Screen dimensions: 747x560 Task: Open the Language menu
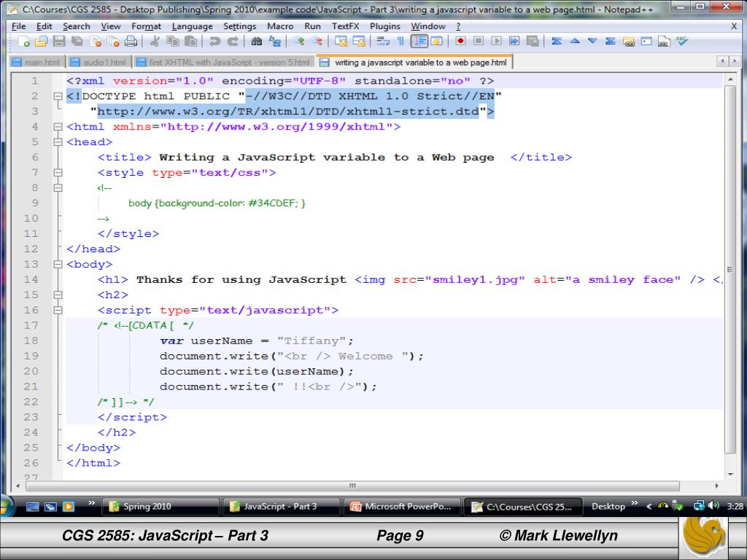point(193,26)
